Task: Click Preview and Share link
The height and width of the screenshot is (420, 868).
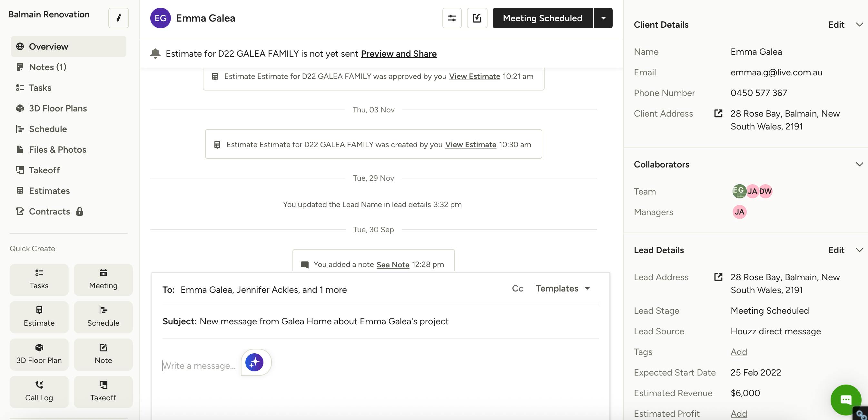Action: tap(399, 53)
